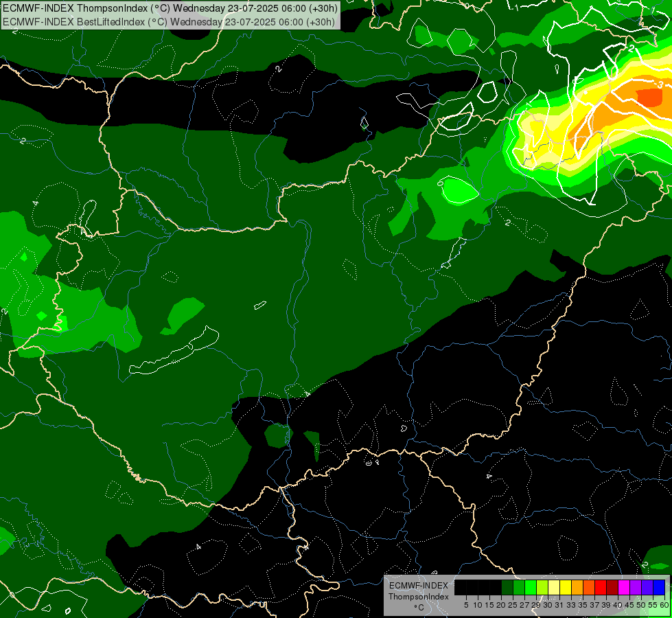Click the black legend swatch between 5 and 10

coord(472,587)
